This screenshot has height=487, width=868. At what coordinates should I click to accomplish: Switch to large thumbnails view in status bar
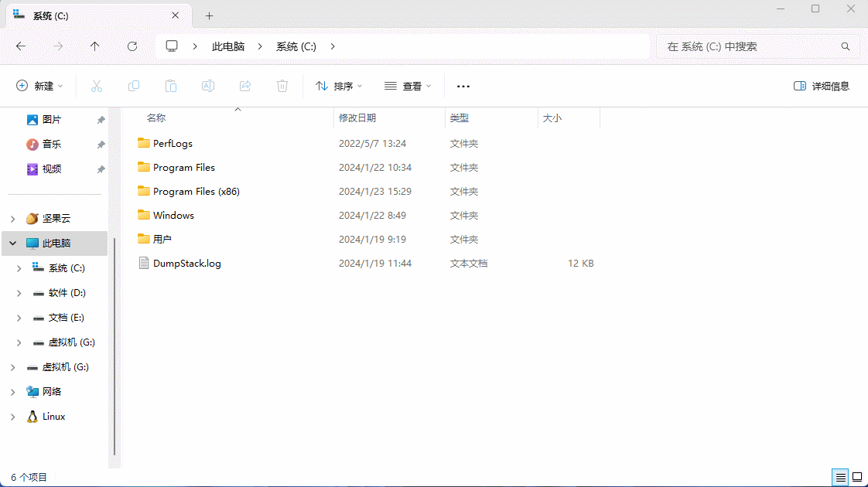(x=857, y=477)
